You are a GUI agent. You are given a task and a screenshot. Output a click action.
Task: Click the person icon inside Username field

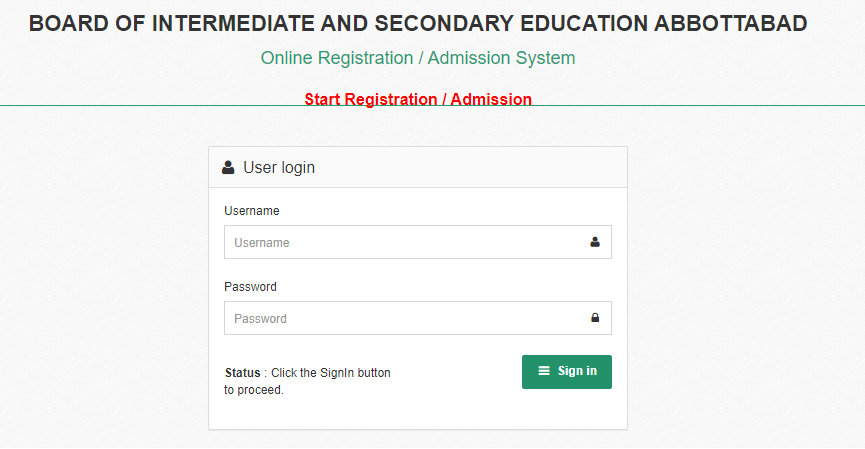tap(595, 242)
